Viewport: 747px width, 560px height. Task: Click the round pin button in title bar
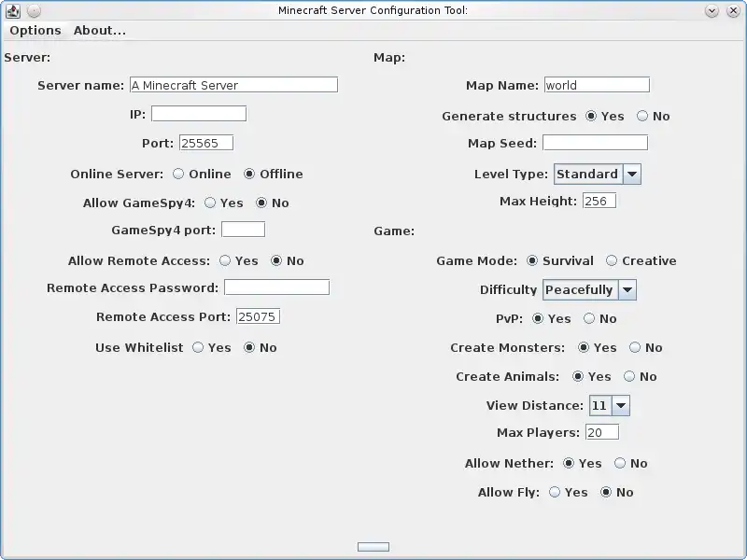pyautogui.click(x=34, y=10)
